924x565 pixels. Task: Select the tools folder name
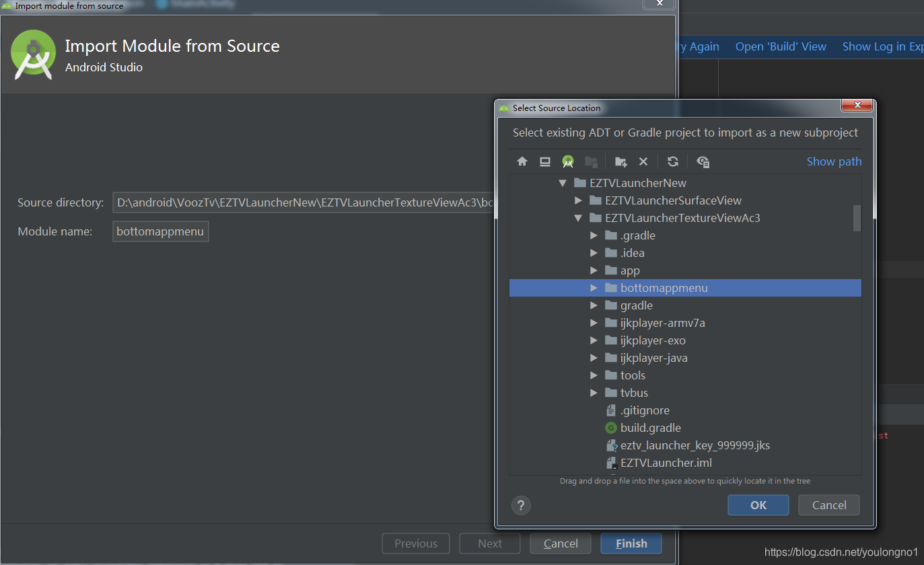(633, 375)
